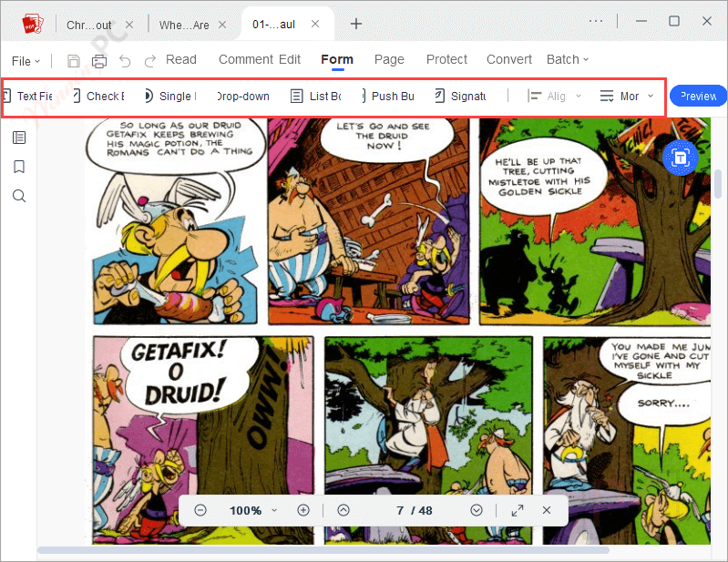Click the floating blue text-recognition icon
The height and width of the screenshot is (562, 728).
coord(681,158)
